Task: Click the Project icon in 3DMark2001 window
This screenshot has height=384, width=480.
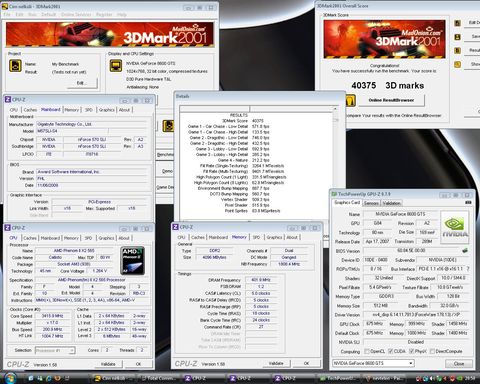Action: (15, 66)
